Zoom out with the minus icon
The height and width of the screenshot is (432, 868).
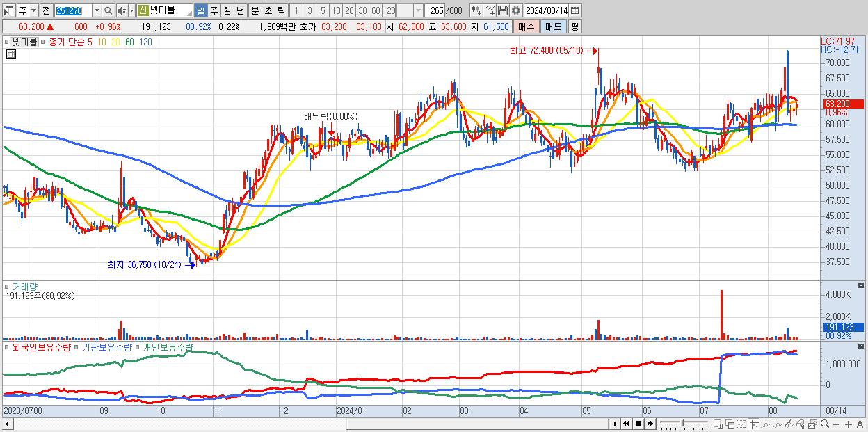837,424
